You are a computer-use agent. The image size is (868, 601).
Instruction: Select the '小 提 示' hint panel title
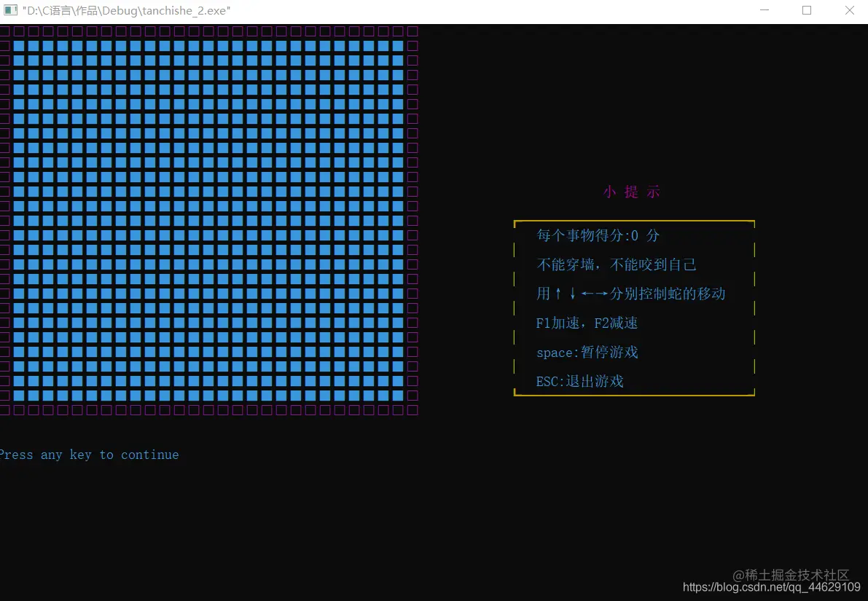[632, 192]
